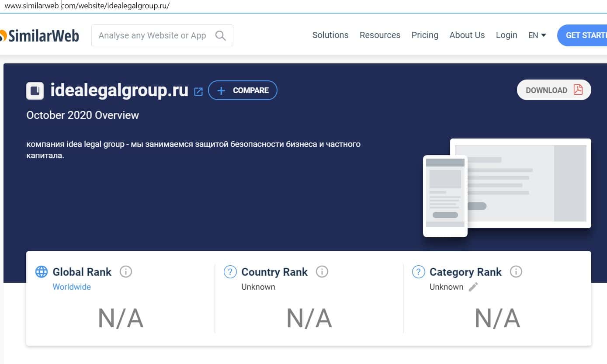607x364 pixels.
Task: Click the Analyse any Website search field
Action: pyautogui.click(x=153, y=35)
